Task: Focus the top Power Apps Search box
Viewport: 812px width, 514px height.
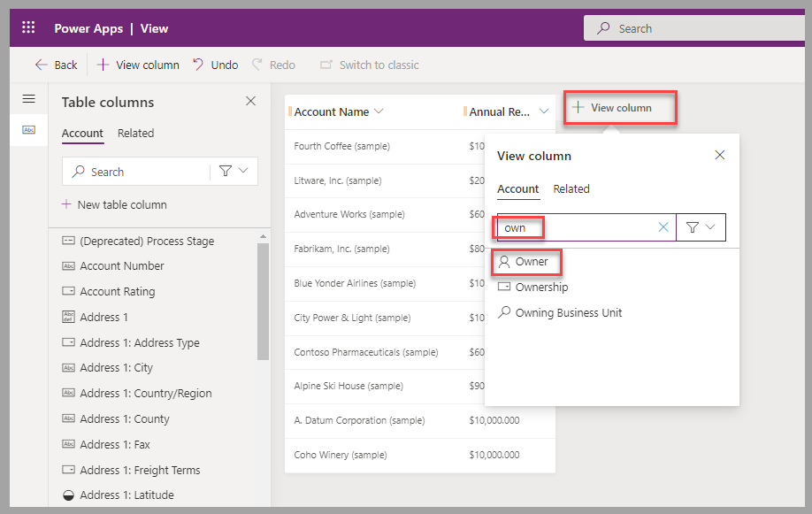Action: pos(694,28)
